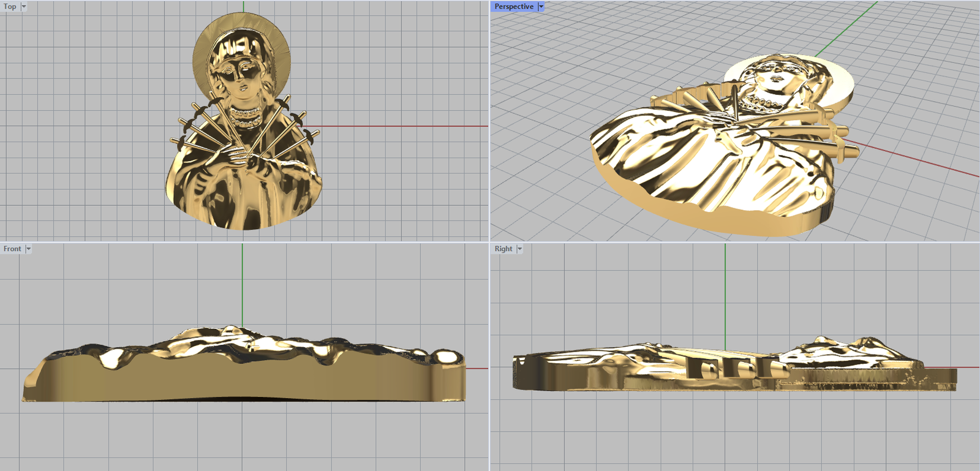Open the Front viewport dropdown arrow

click(28, 249)
